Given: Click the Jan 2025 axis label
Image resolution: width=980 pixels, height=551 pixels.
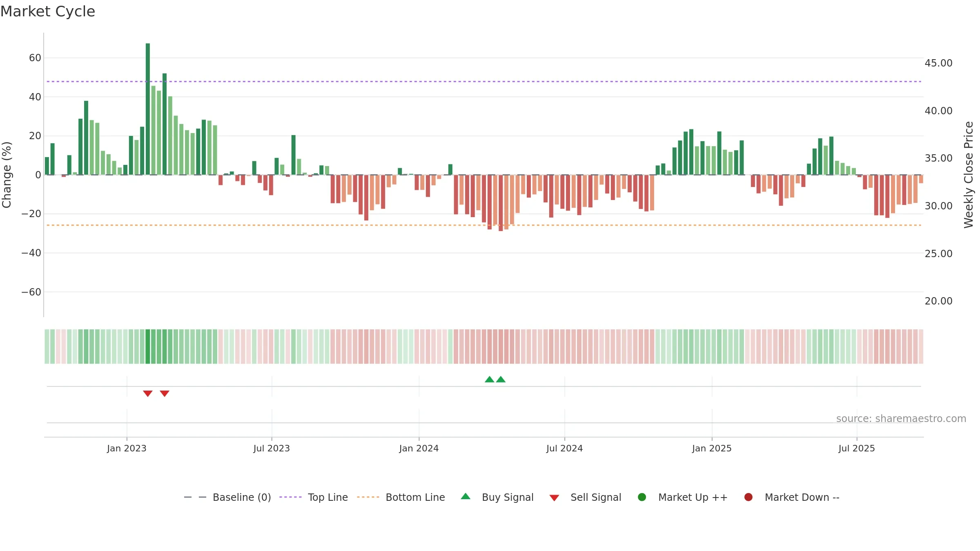Looking at the screenshot, I should (712, 448).
